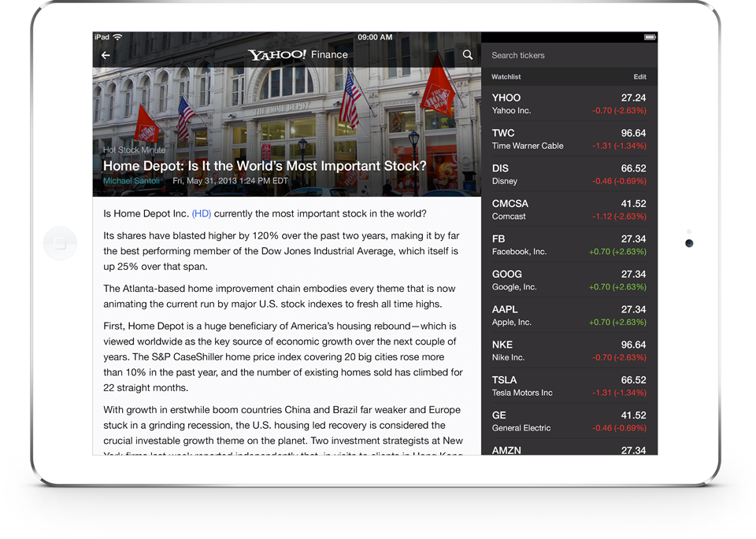The height and width of the screenshot is (539, 756).
Task: Tap the back arrow icon
Action: (106, 55)
